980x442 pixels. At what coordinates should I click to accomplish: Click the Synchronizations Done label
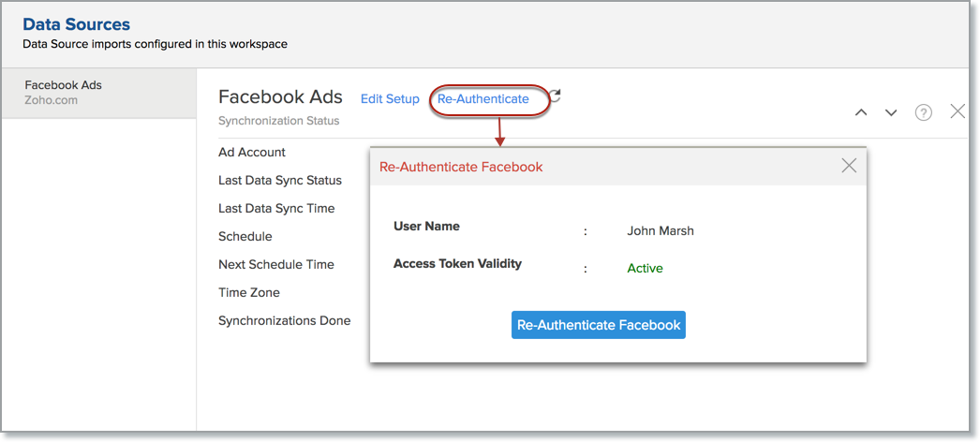(285, 320)
